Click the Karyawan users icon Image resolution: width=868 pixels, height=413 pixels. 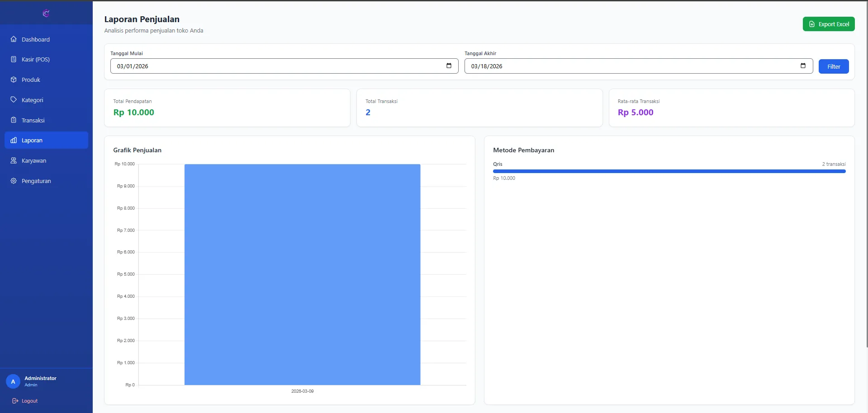(x=14, y=160)
